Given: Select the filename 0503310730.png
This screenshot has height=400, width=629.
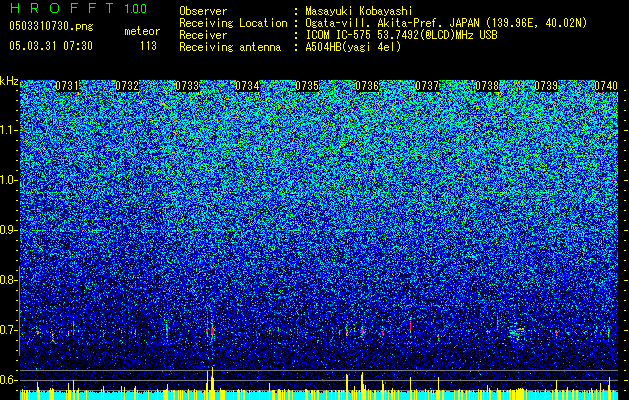Looking at the screenshot, I should pos(51,26).
